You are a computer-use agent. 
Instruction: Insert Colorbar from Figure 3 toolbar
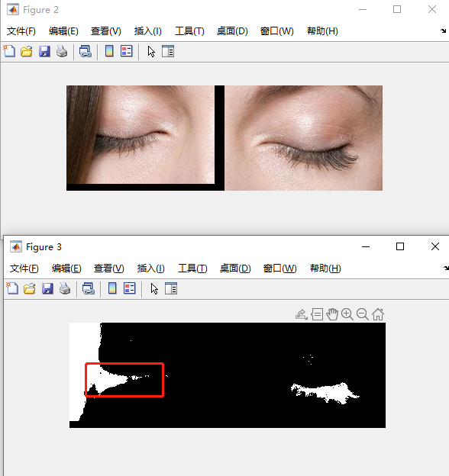[x=112, y=288]
